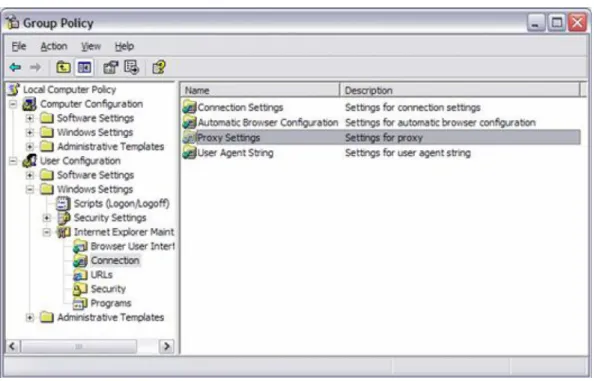The height and width of the screenshot is (381, 594).
Task: Click the Proxy Settings item icon
Action: point(189,137)
